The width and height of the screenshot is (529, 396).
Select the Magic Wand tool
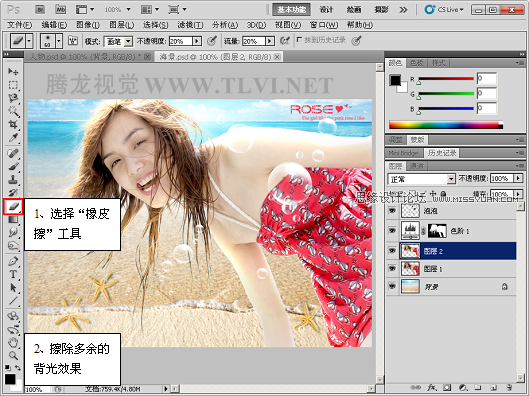coord(13,111)
